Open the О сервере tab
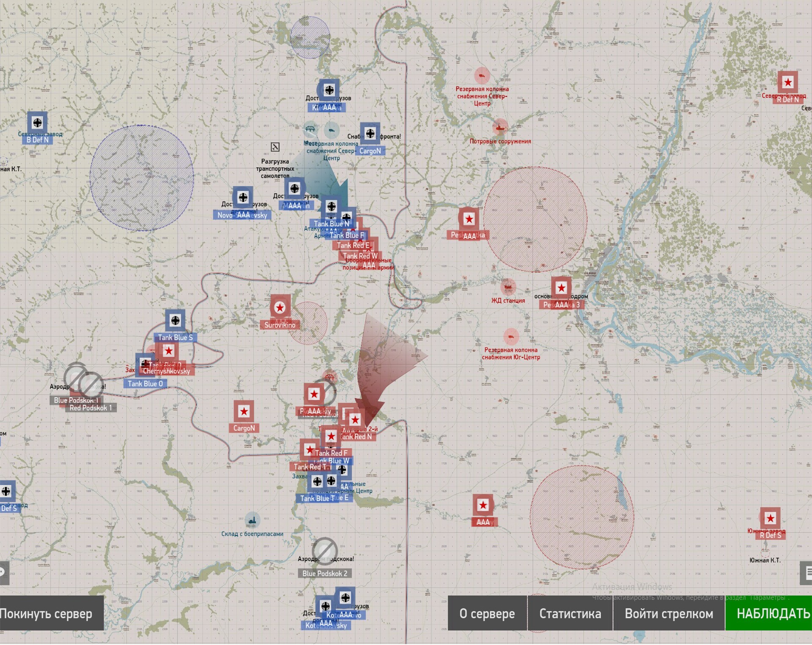812x645 pixels. (x=487, y=613)
